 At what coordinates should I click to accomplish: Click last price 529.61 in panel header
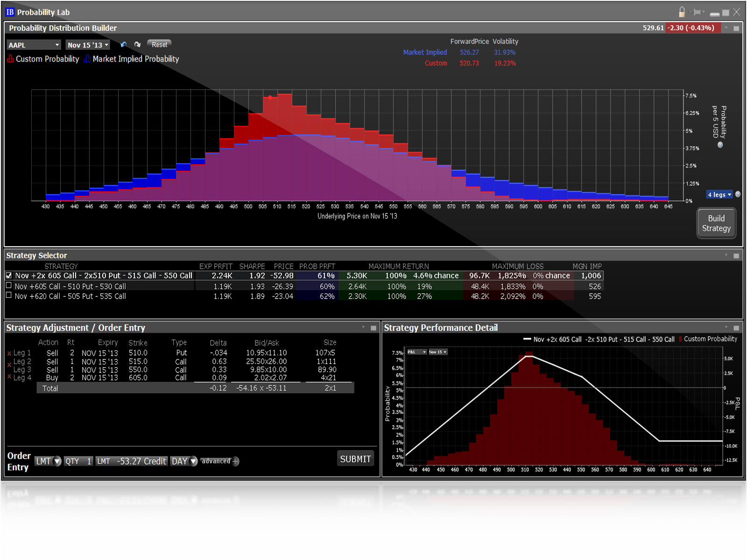pyautogui.click(x=653, y=28)
